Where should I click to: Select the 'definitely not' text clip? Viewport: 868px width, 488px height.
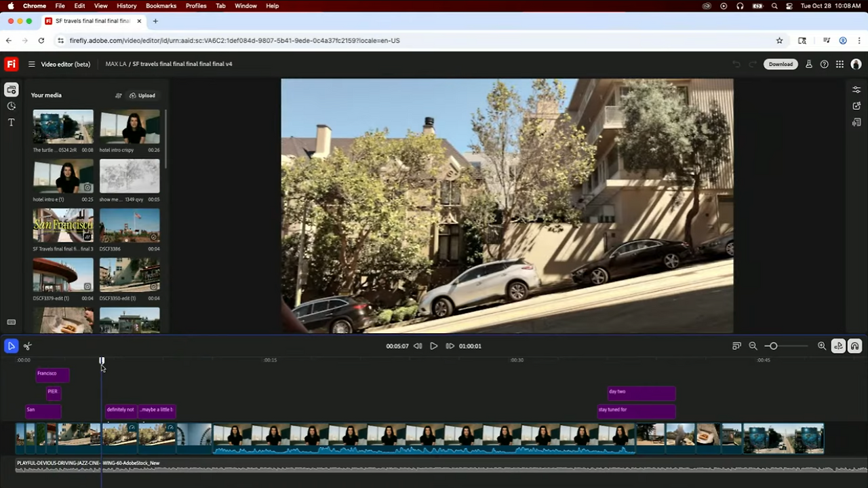click(121, 411)
